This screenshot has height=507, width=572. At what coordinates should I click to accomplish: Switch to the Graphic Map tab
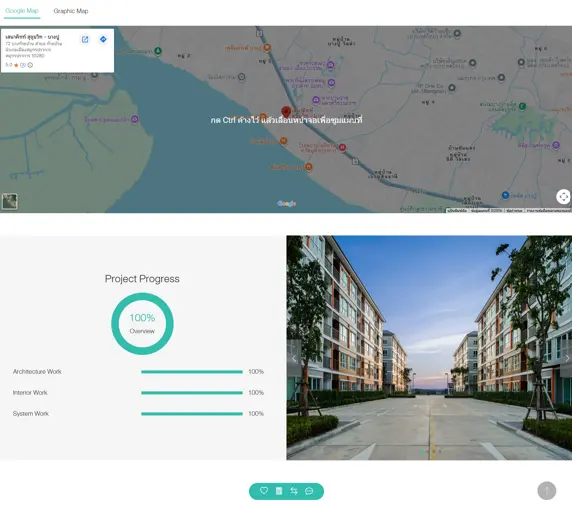(x=71, y=11)
